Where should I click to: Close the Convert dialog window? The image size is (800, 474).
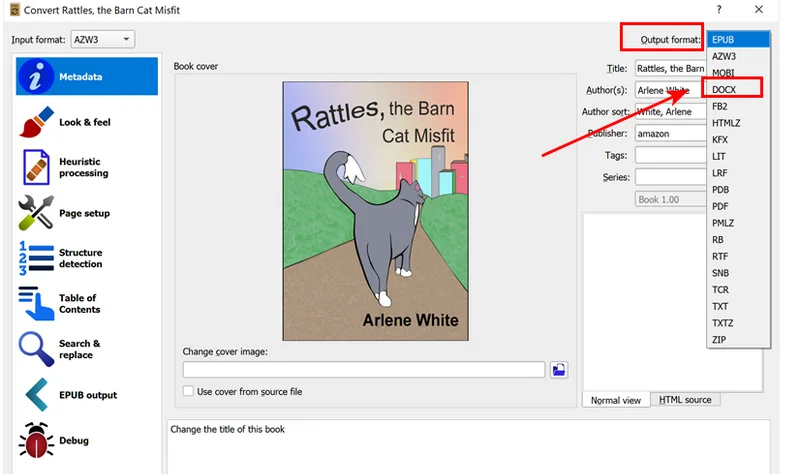click(x=759, y=9)
